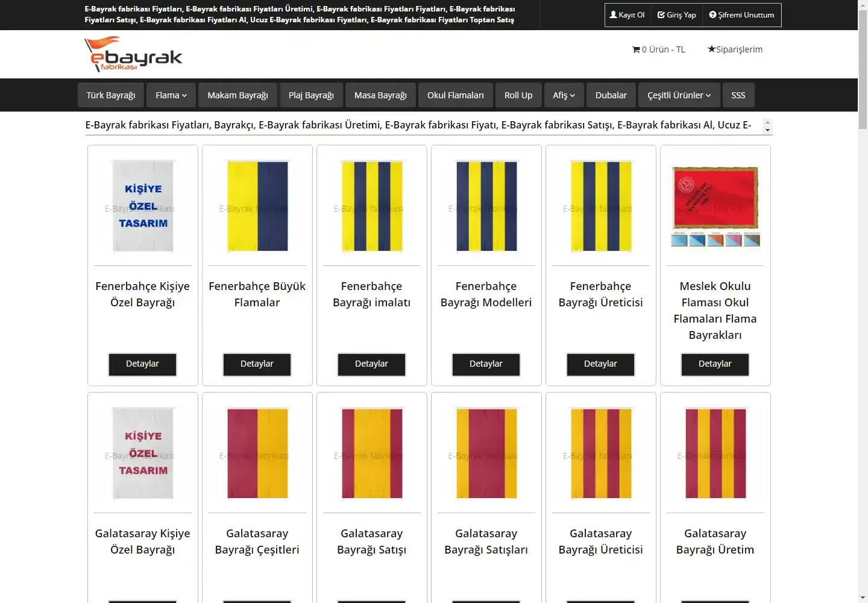Viewport: 868px width, 603px height.
Task: Open the SSS menu item
Action: (738, 95)
